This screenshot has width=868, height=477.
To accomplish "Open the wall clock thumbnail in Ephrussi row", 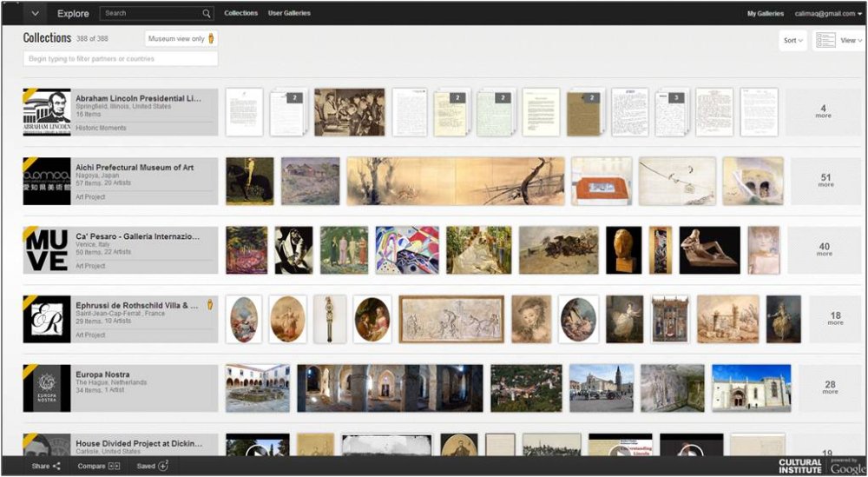I will 330,319.
